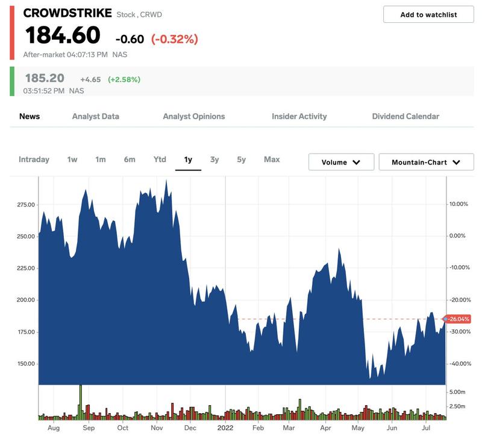Choose the 1m time range
The height and width of the screenshot is (448, 482).
tap(101, 160)
